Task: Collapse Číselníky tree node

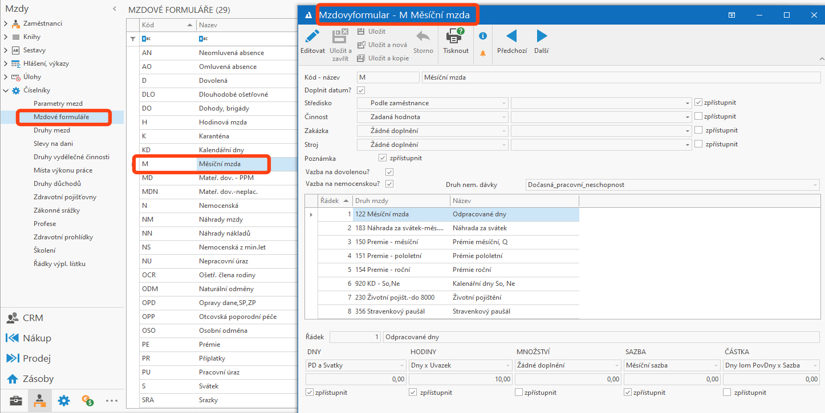Action: point(5,90)
